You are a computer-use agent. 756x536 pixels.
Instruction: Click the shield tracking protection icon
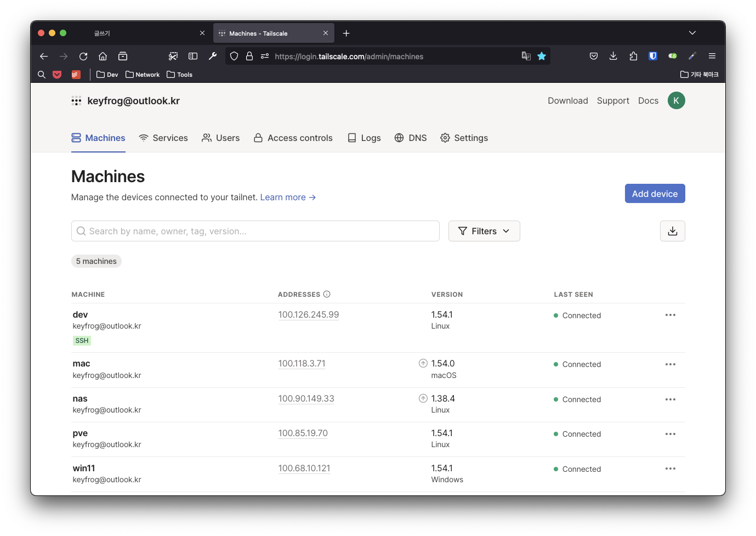tap(234, 56)
